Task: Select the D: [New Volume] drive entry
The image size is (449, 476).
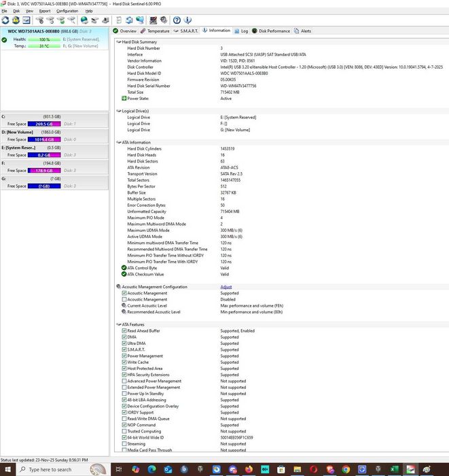Action: pos(54,136)
